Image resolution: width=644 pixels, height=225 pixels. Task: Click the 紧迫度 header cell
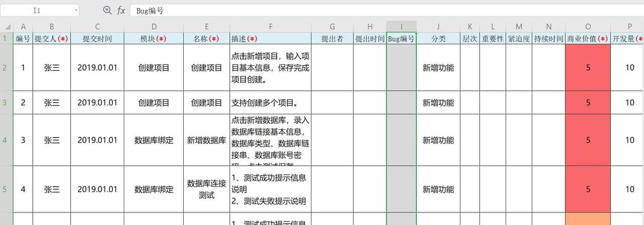(x=519, y=38)
